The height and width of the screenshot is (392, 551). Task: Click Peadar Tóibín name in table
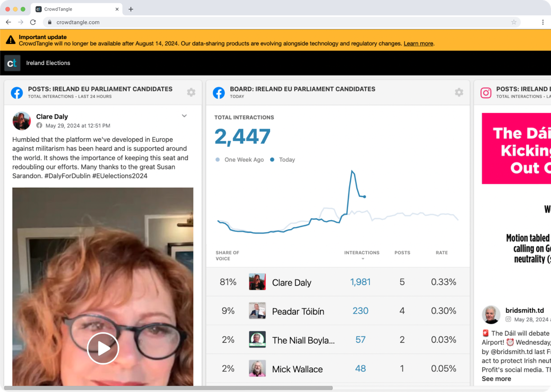point(298,311)
